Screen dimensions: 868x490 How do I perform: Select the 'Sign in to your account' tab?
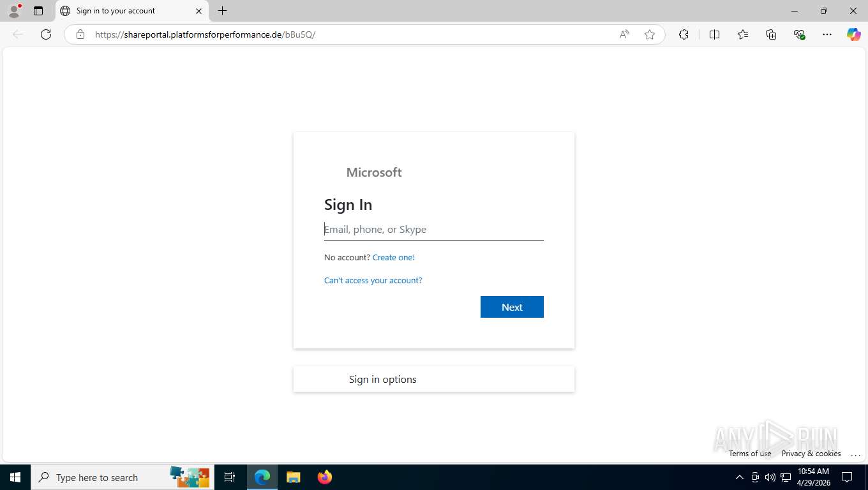(131, 11)
